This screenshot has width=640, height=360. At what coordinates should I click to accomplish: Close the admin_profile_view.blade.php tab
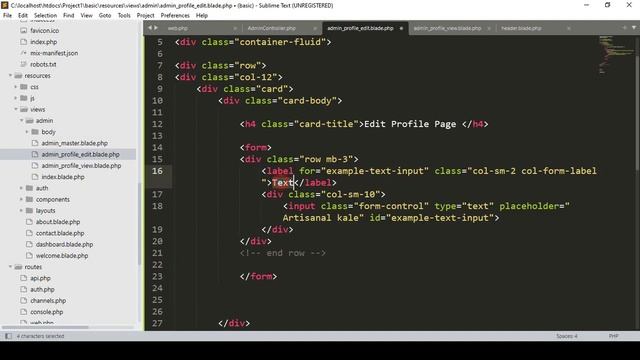pyautogui.click(x=489, y=28)
